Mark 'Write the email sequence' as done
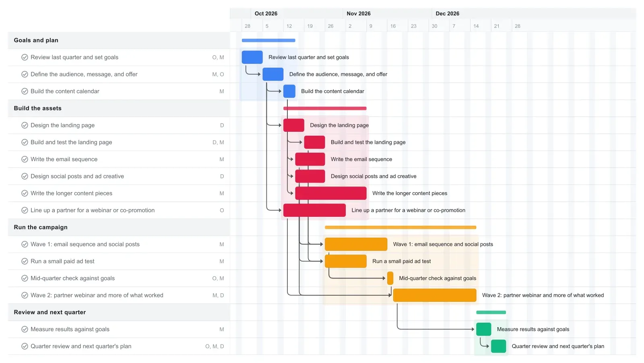 point(25,159)
